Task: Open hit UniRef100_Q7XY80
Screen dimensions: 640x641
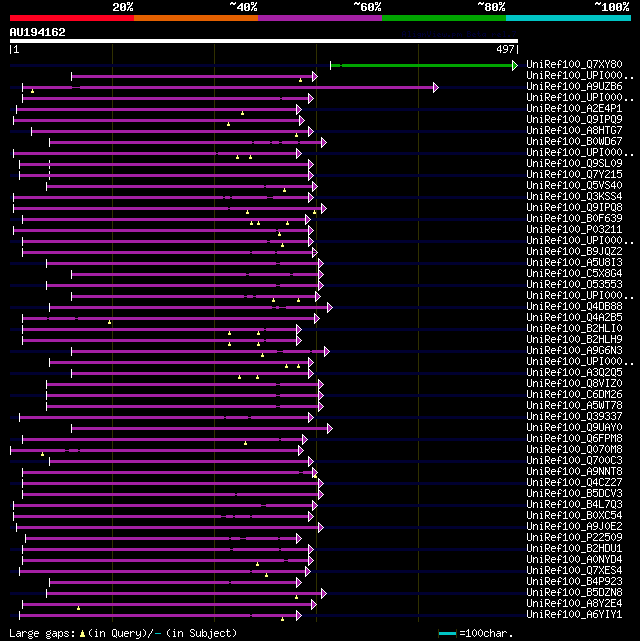Action: tap(574, 65)
